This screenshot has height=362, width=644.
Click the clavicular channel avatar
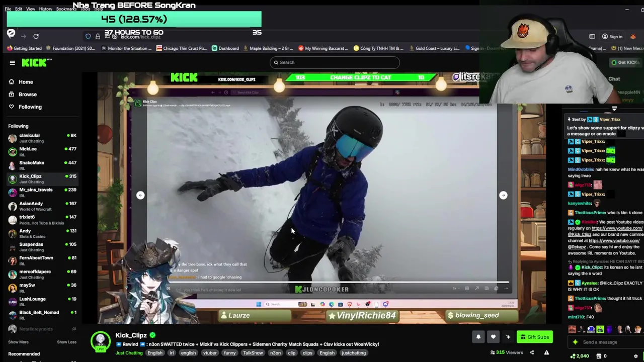pyautogui.click(x=13, y=138)
